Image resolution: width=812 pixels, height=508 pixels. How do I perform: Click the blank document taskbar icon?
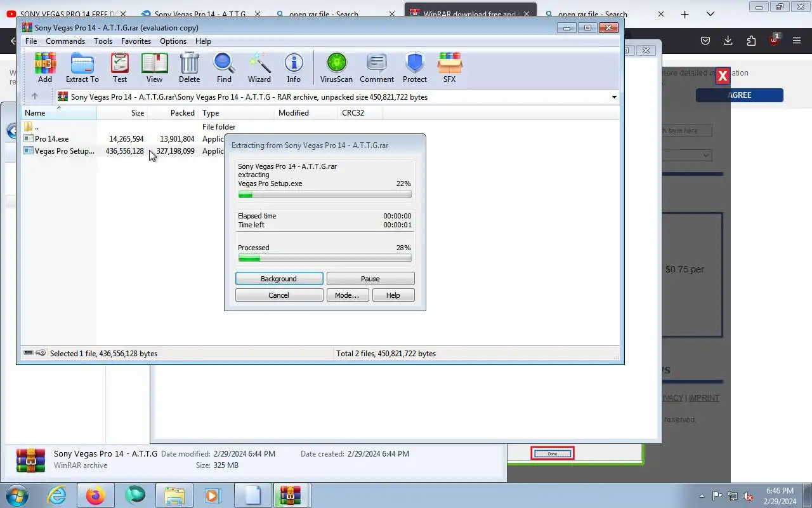(x=252, y=495)
